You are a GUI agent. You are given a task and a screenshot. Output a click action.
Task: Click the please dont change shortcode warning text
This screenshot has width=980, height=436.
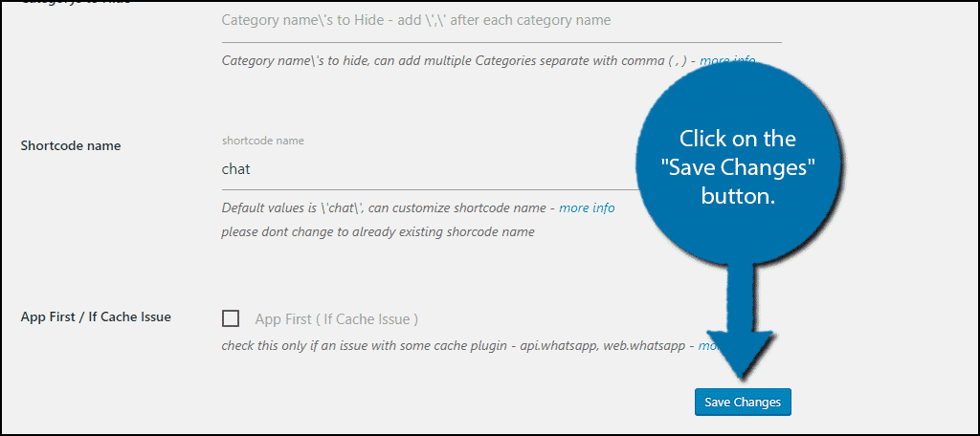click(x=378, y=231)
